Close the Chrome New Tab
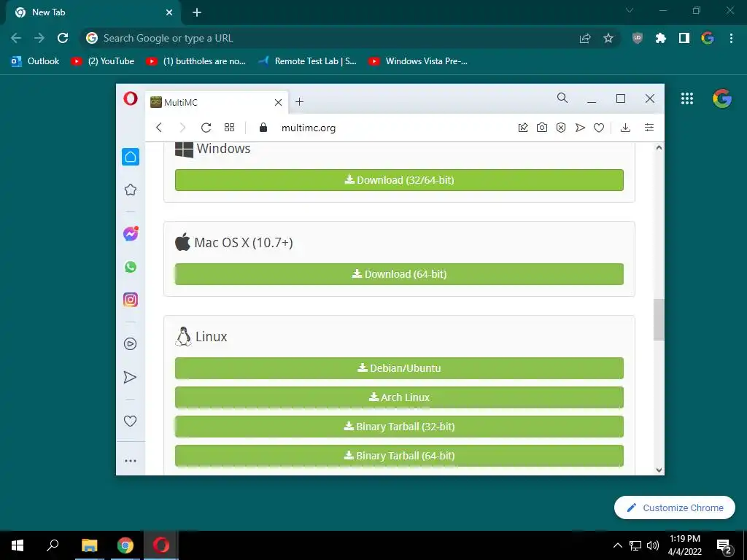This screenshot has height=560, width=747. (169, 12)
